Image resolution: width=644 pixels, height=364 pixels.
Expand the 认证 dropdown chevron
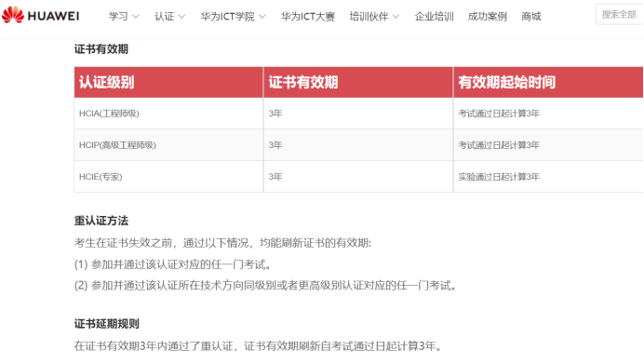[x=181, y=17]
